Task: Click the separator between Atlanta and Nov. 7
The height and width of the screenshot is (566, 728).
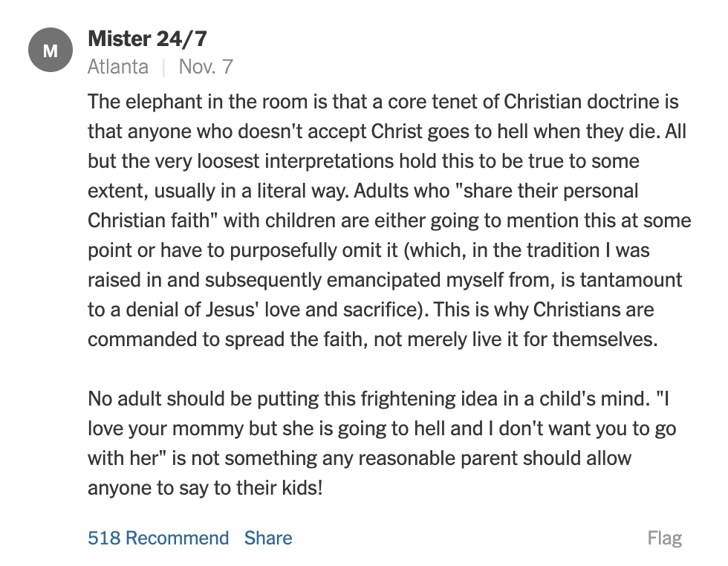Action: click(165, 66)
